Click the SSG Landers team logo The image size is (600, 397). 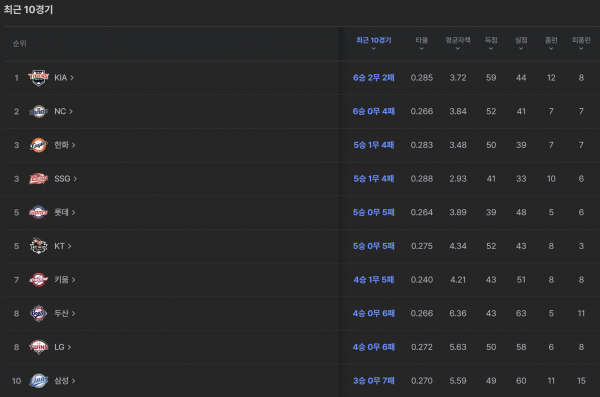[39, 179]
